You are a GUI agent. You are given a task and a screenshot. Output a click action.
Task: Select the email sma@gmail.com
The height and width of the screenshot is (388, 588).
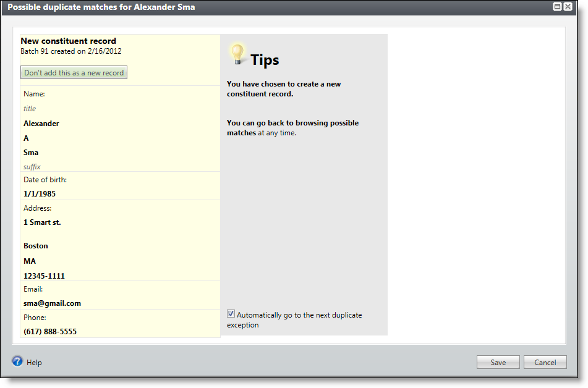click(x=52, y=303)
